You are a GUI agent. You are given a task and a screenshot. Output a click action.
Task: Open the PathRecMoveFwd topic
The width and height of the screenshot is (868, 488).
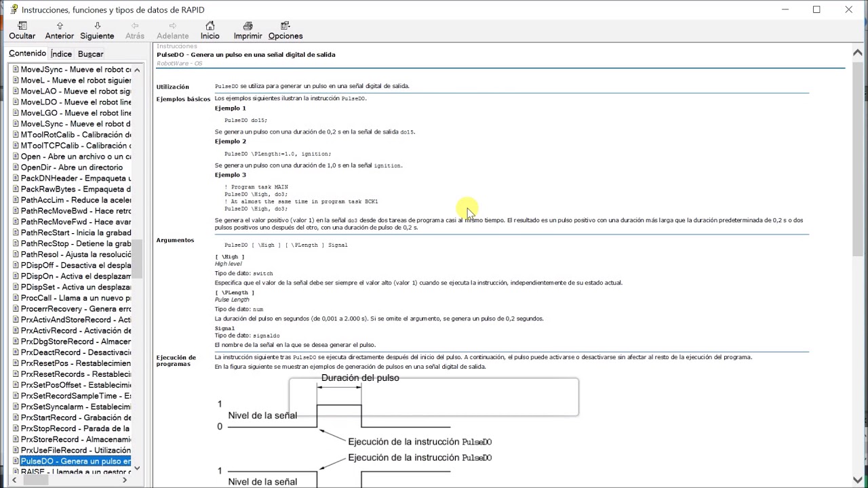[76, 222]
